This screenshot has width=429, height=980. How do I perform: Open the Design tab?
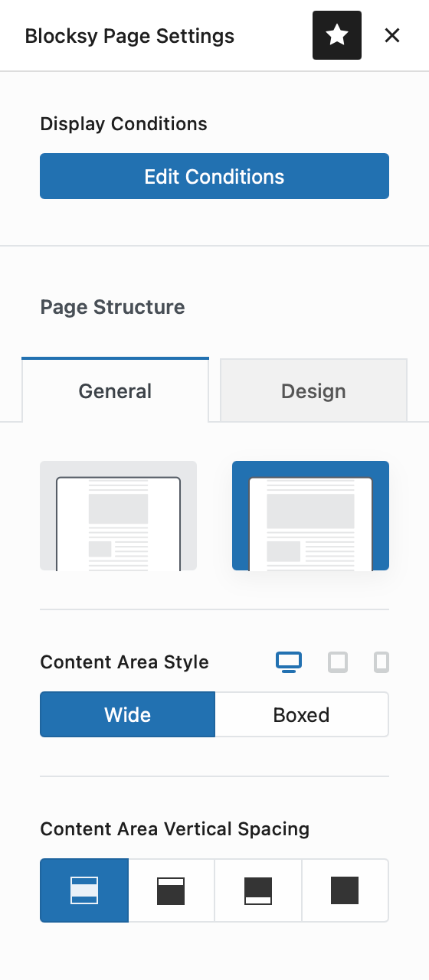click(313, 390)
